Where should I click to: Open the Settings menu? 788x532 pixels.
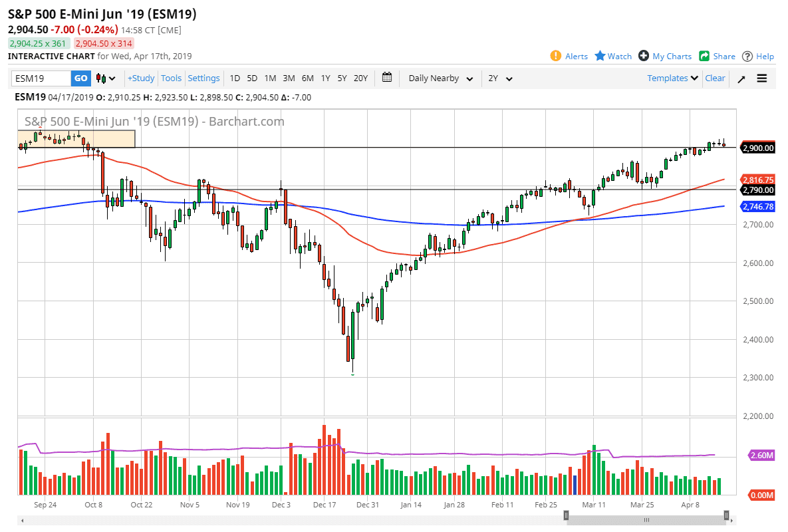[x=204, y=78]
